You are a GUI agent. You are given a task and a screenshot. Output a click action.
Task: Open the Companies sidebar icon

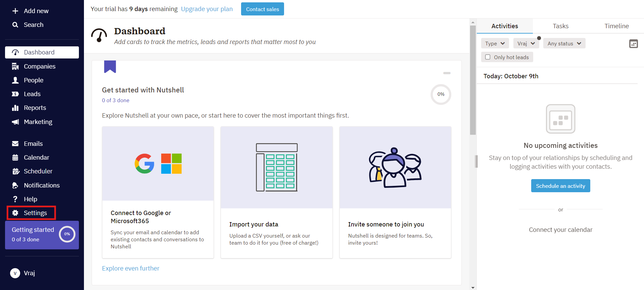tap(15, 67)
